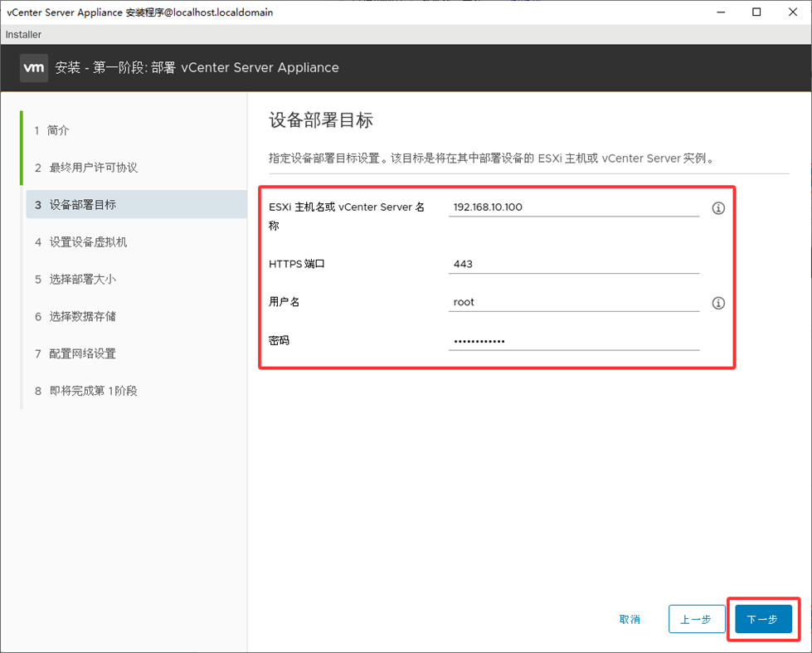Go to step 1 简介
This screenshot has height=653, width=812.
58,130
